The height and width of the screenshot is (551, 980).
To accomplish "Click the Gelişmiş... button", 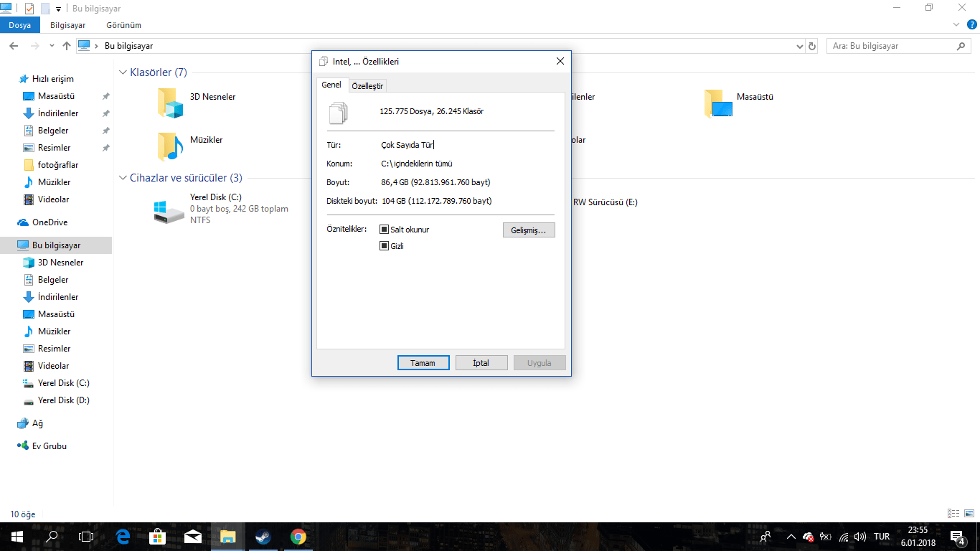I will (529, 230).
